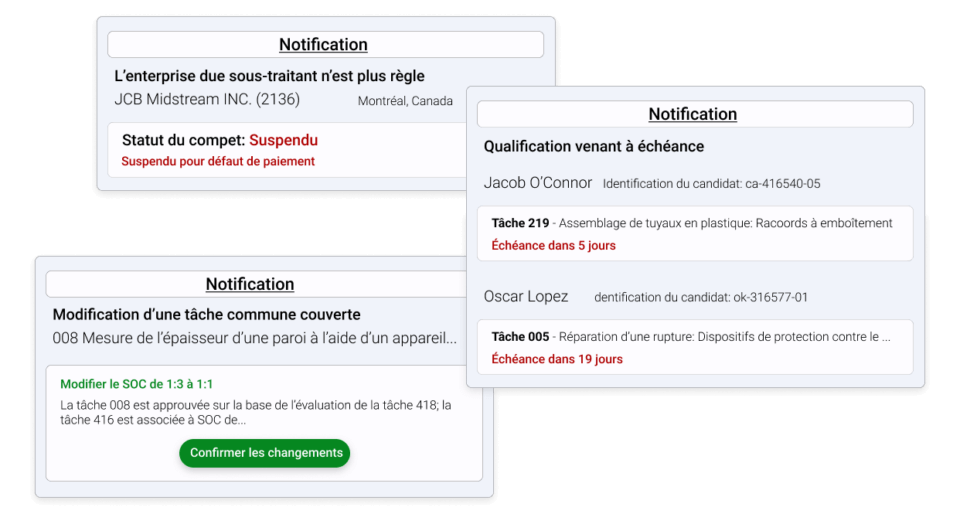Select the Tâche 219 plastic pipe assembly card
960x514 pixels.
(695, 234)
